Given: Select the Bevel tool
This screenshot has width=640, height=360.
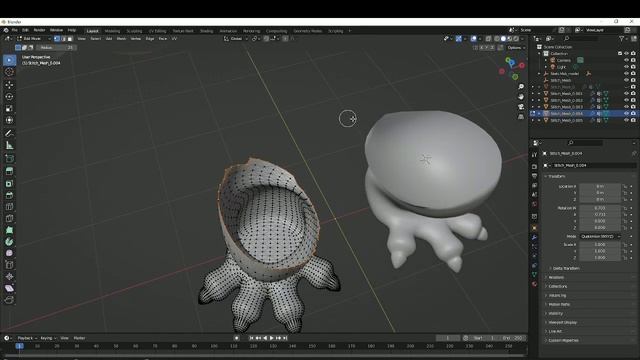Looking at the screenshot, I should [x=9, y=195].
